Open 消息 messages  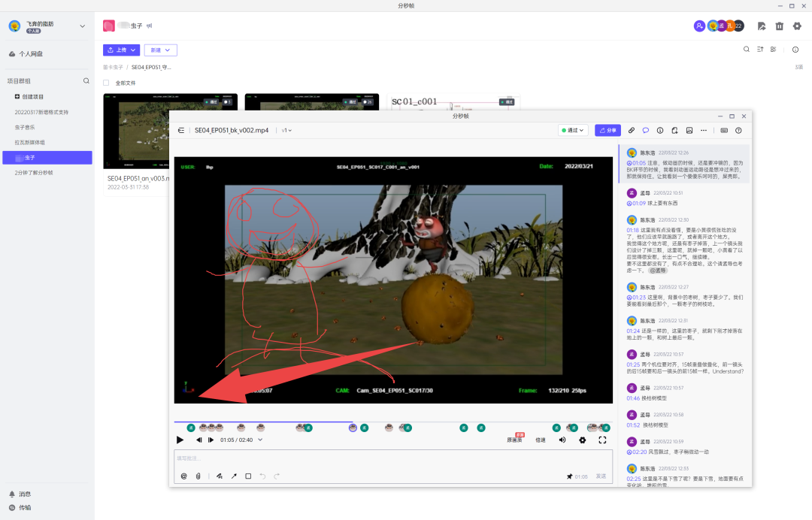(20, 494)
